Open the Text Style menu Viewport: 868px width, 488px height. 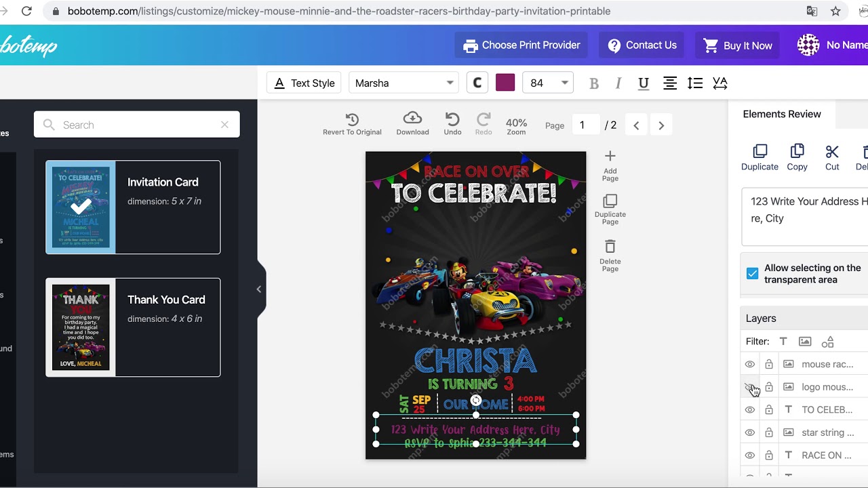[x=304, y=83]
